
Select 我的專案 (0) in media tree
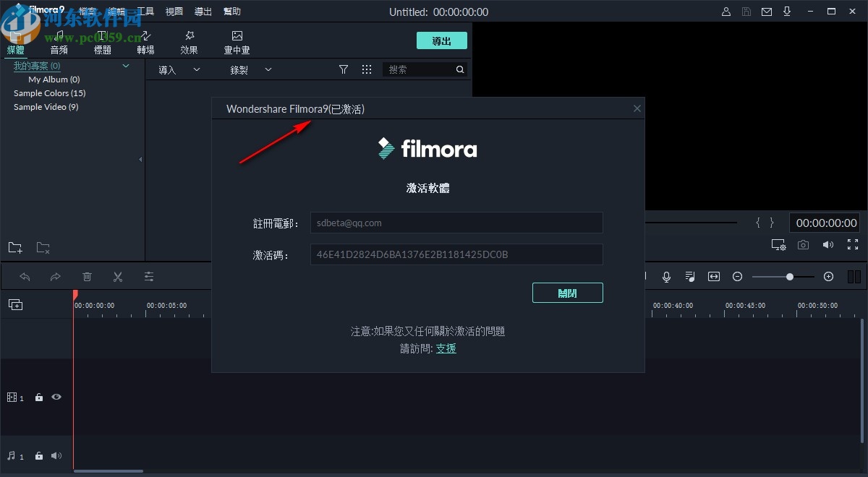point(37,66)
